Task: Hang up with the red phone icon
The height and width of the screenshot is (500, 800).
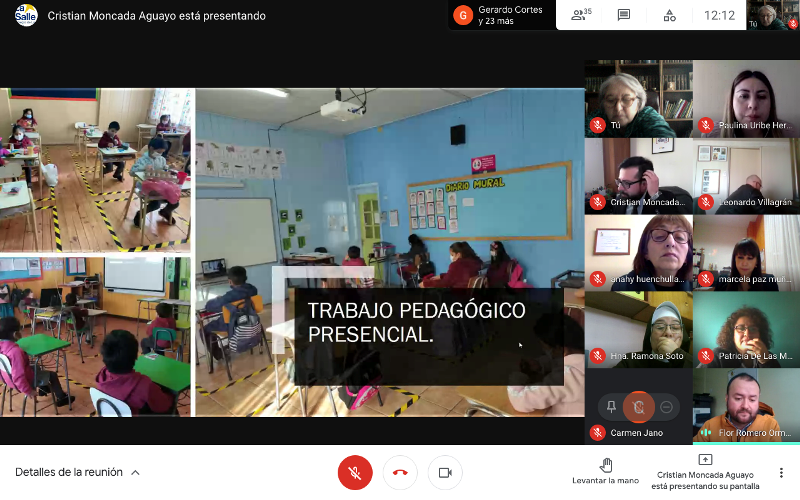Action: point(400,472)
